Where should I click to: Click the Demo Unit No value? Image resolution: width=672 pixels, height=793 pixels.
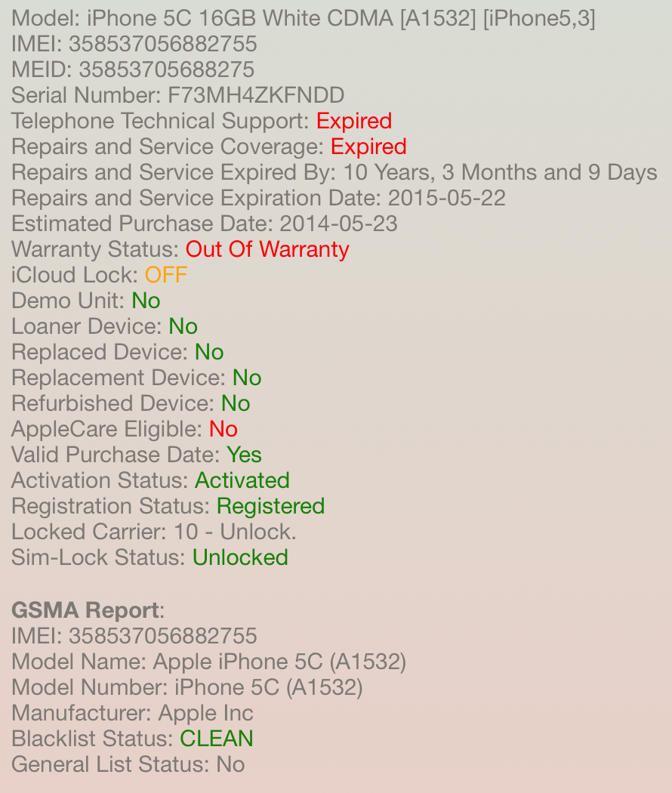146,301
